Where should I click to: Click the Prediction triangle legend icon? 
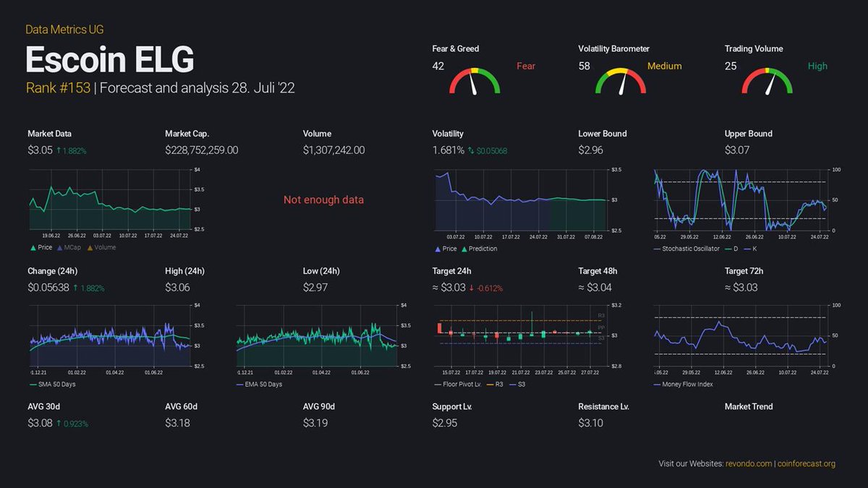463,248
